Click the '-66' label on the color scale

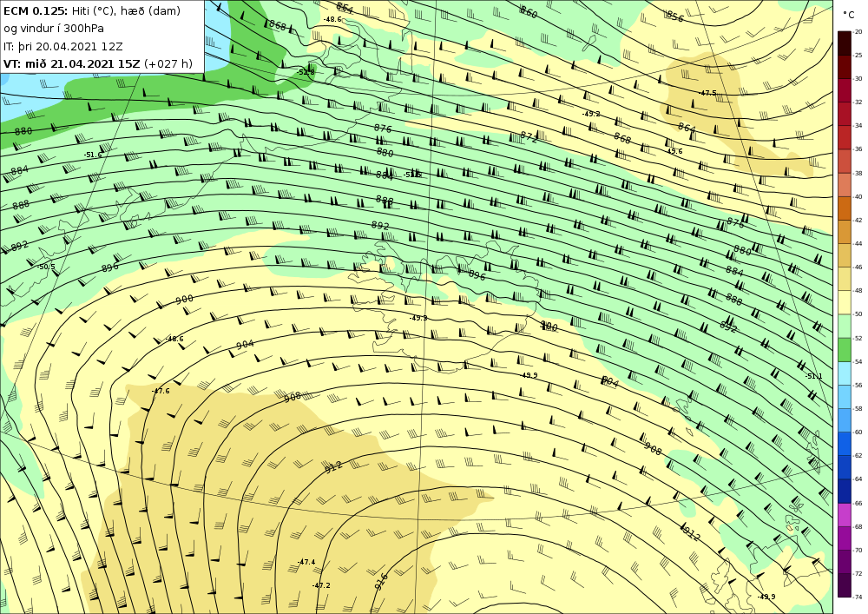pyautogui.click(x=858, y=503)
